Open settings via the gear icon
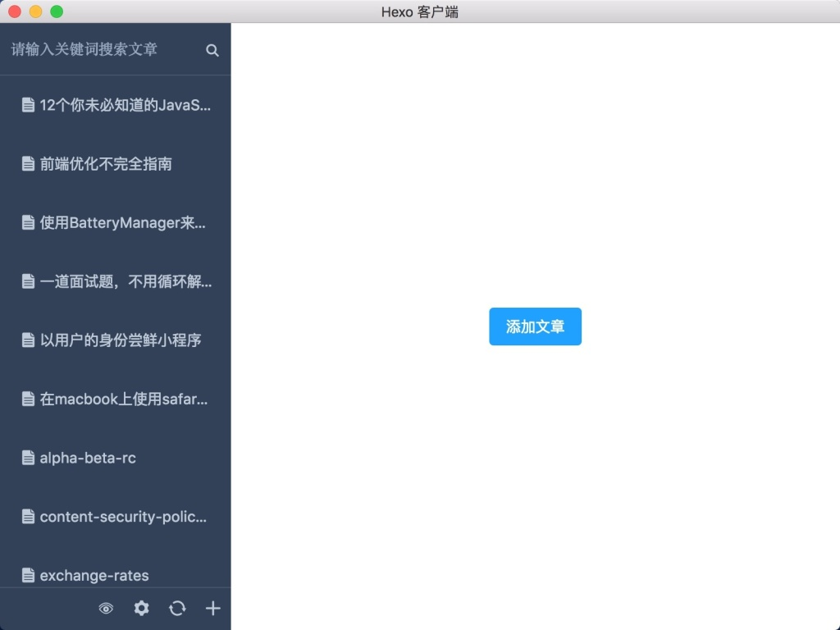This screenshot has width=840, height=630. point(141,609)
